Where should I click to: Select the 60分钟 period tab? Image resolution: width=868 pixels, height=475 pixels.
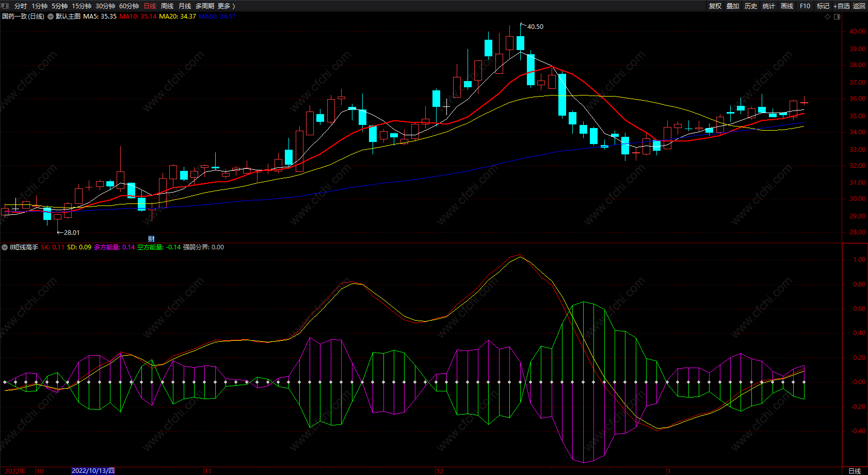point(129,6)
